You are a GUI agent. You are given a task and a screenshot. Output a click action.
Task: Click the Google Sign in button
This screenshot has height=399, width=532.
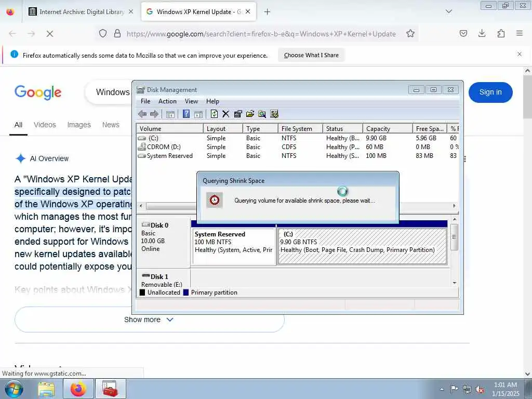490,92
